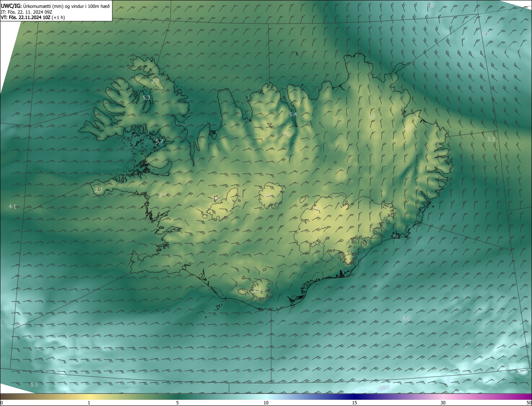Viewport: 532px width, 406px height.
Task: Click the color scale tick label '30'
Action: (x=443, y=403)
